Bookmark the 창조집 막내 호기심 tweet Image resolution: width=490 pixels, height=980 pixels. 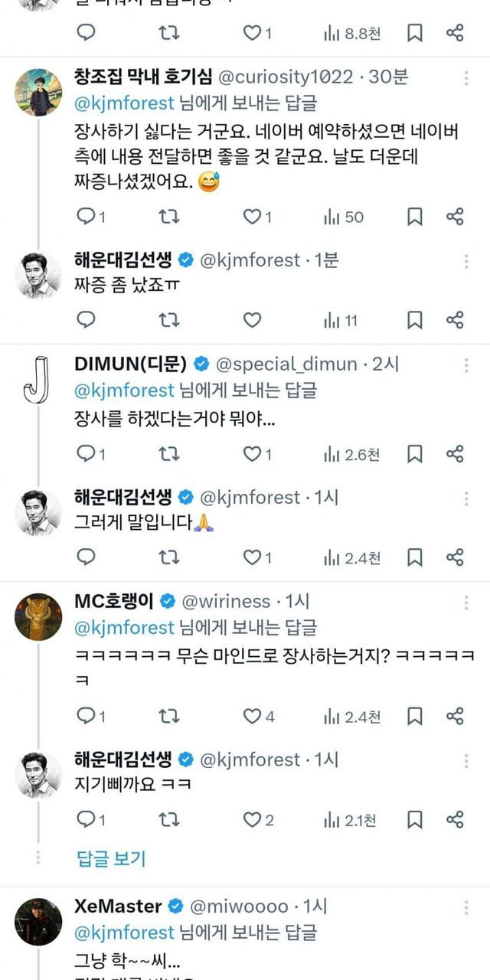tap(414, 217)
